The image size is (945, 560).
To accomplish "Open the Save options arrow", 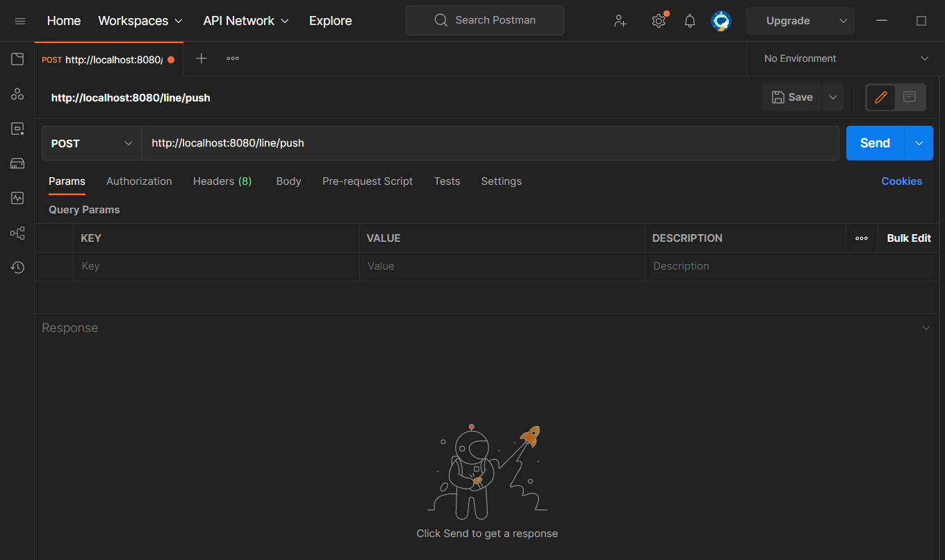I will (833, 97).
